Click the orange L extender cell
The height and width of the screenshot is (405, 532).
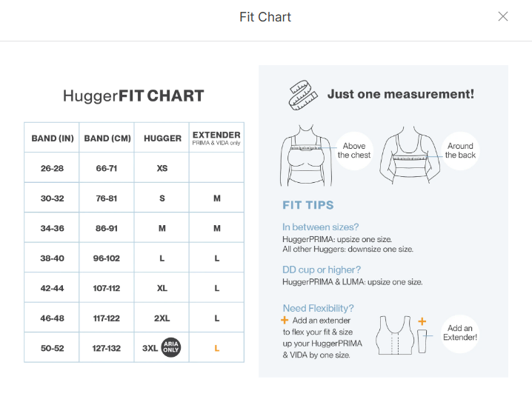click(217, 347)
